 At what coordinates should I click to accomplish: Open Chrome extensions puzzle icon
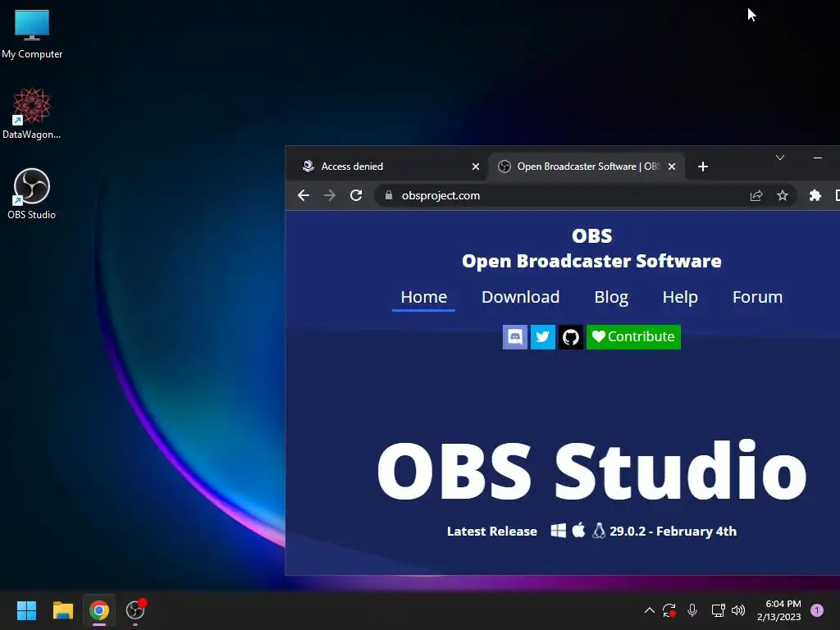coord(815,195)
